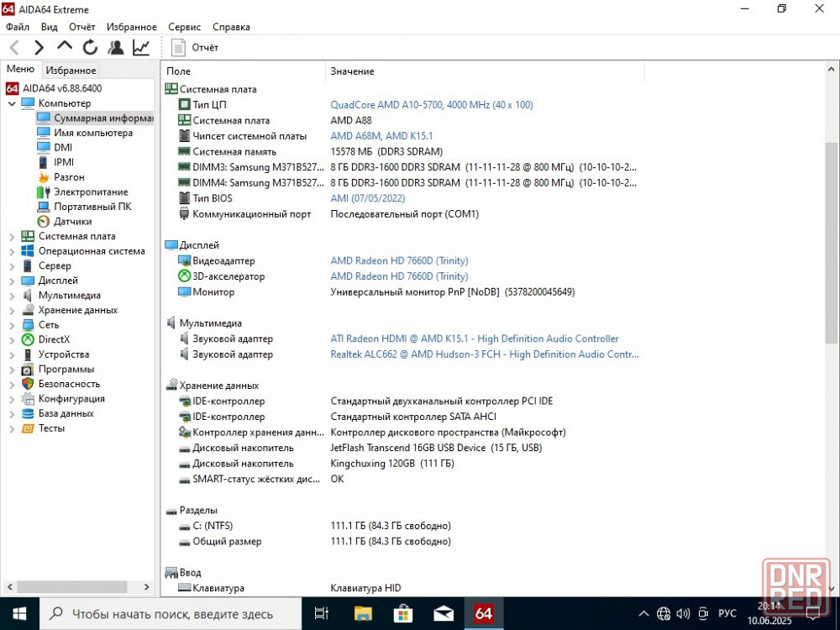The height and width of the screenshot is (630, 840).
Task: Expand the Хранение данных tree node
Action: pos(12,311)
